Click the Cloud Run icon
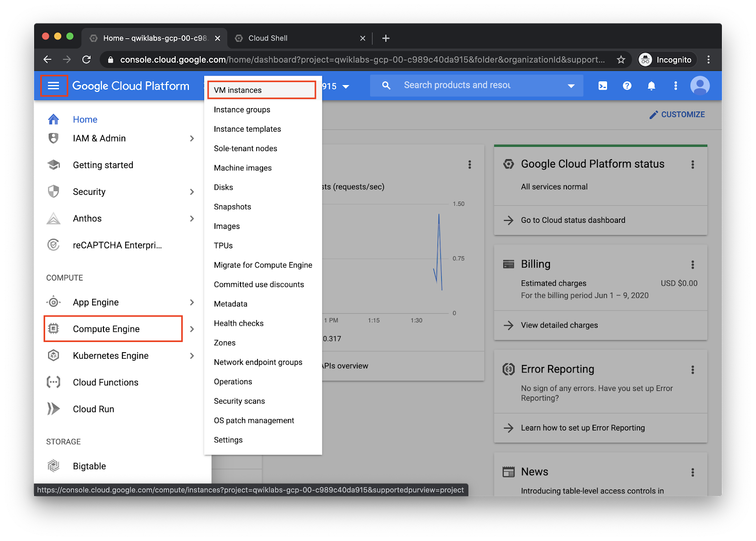Image resolution: width=756 pixels, height=541 pixels. click(53, 409)
